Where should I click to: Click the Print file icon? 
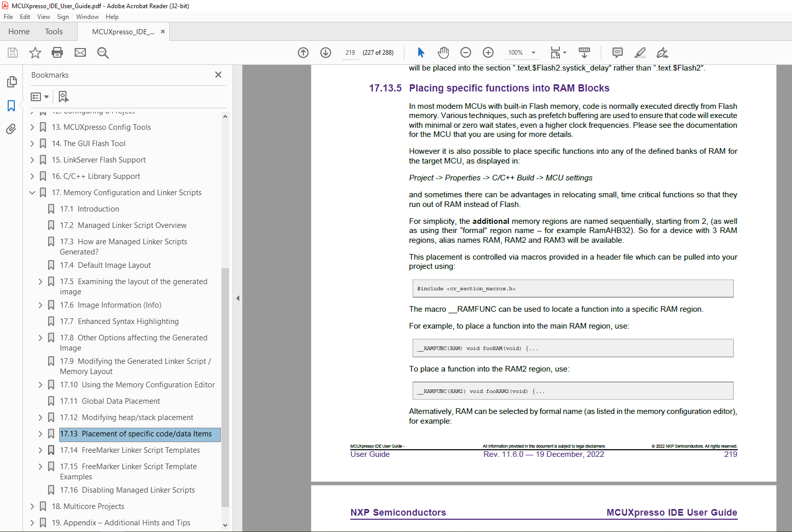coord(57,53)
